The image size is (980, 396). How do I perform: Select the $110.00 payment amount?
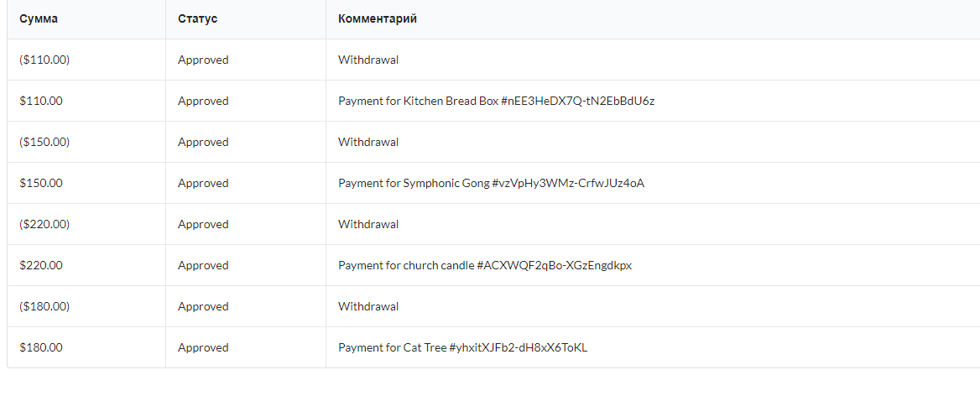(x=41, y=102)
